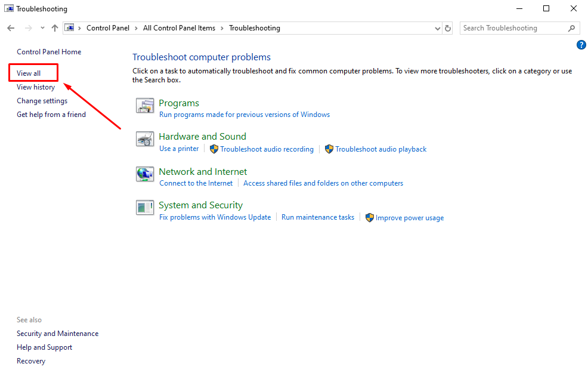Open Security and Maintenance
The height and width of the screenshot is (373, 588).
coord(58,334)
